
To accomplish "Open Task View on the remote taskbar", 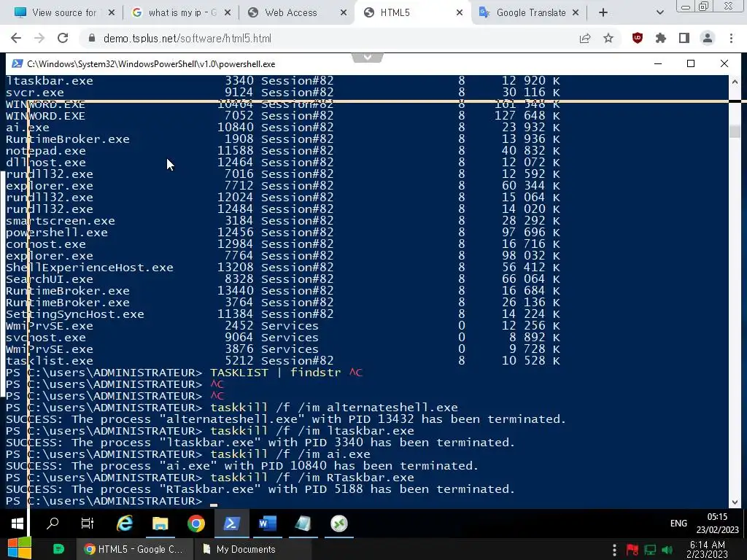I will [x=88, y=524].
